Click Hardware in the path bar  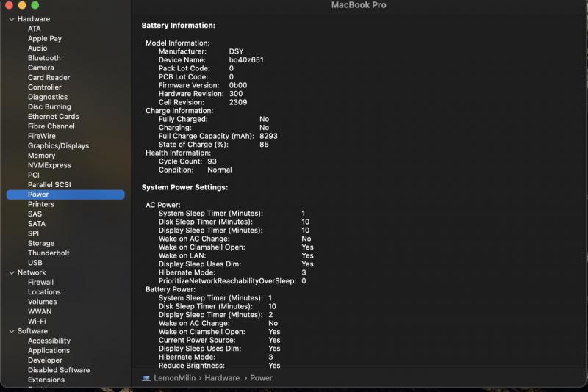coord(222,378)
